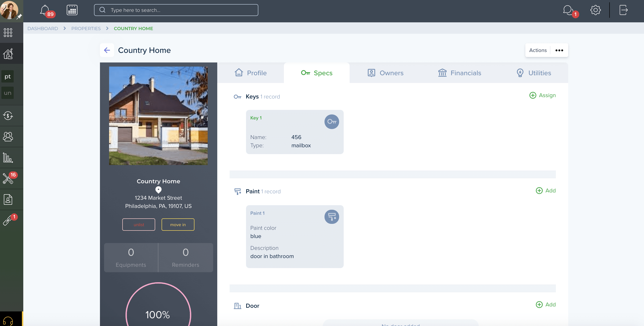644x326 pixels.
Task: Click the key name value '456'
Action: click(296, 137)
